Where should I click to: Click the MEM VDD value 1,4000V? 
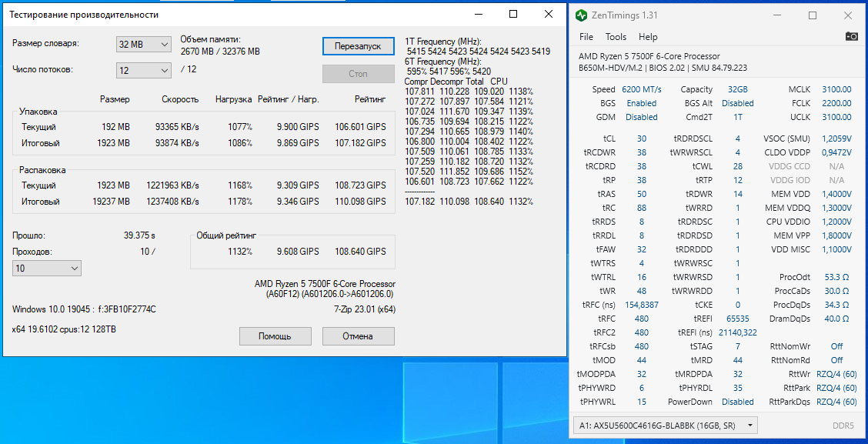[836, 194]
